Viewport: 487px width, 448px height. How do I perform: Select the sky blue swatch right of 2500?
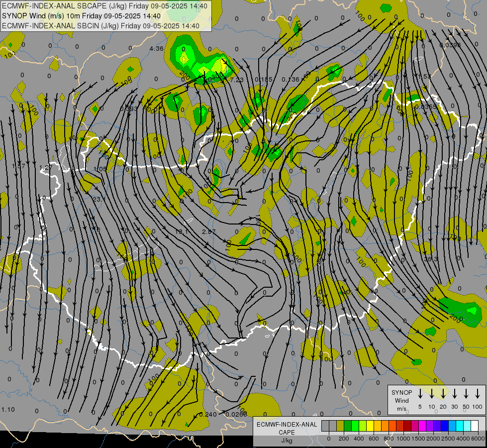pyautogui.click(x=453, y=426)
